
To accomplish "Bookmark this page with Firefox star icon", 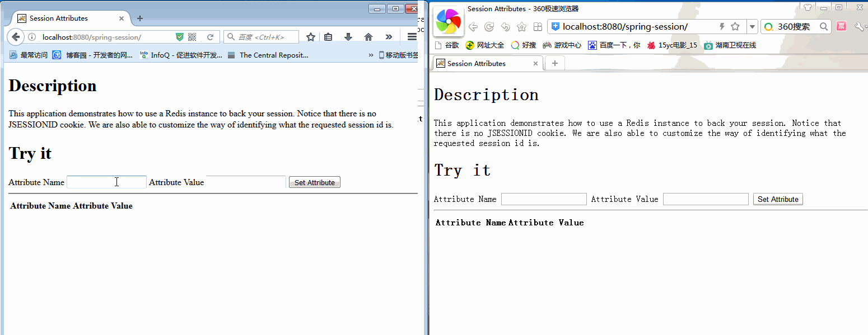I will click(311, 37).
